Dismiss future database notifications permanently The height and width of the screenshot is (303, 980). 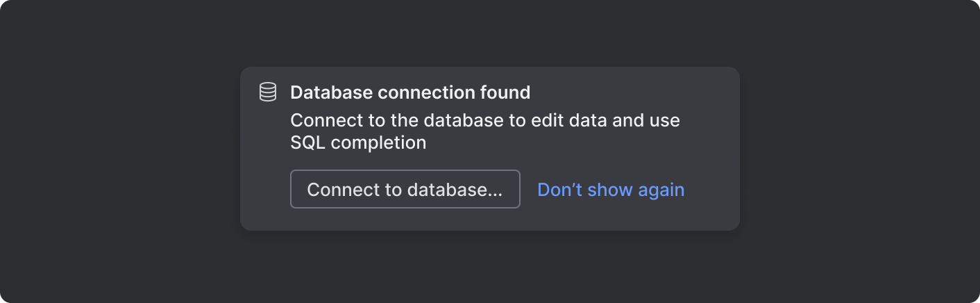(611, 190)
